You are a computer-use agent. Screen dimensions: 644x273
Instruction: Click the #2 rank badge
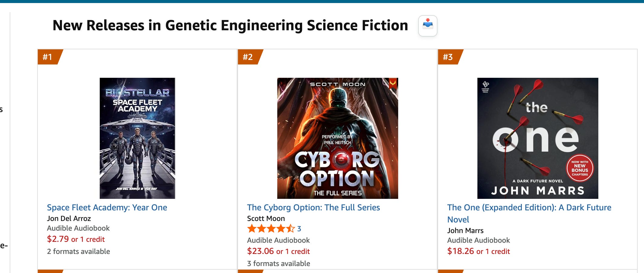click(248, 57)
